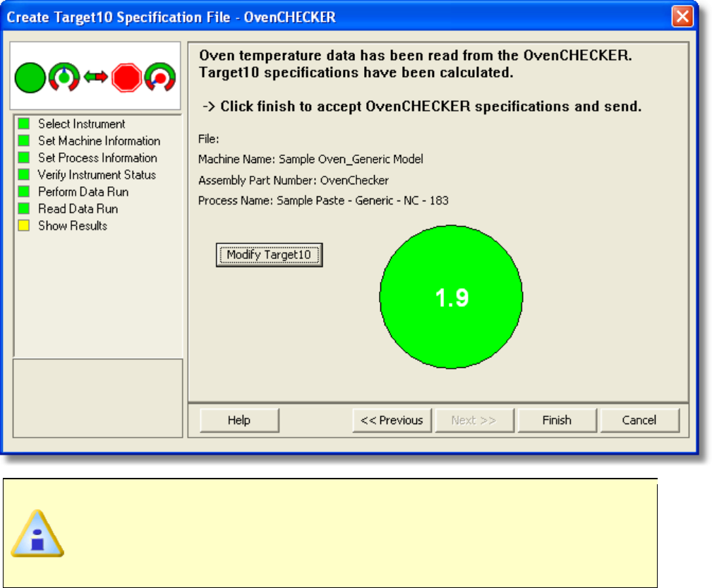This screenshot has width=712, height=588.
Task: Click green square beside Verify Instrument Status
Action: pos(24,174)
